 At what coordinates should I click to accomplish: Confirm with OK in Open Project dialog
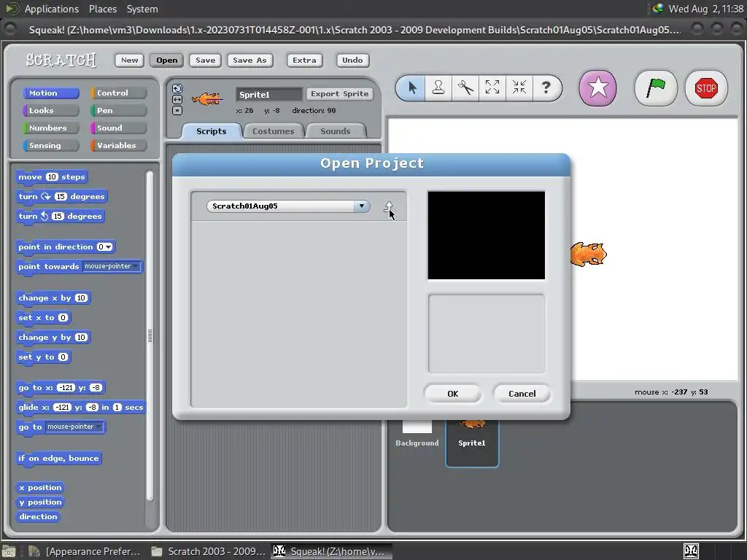pyautogui.click(x=452, y=394)
